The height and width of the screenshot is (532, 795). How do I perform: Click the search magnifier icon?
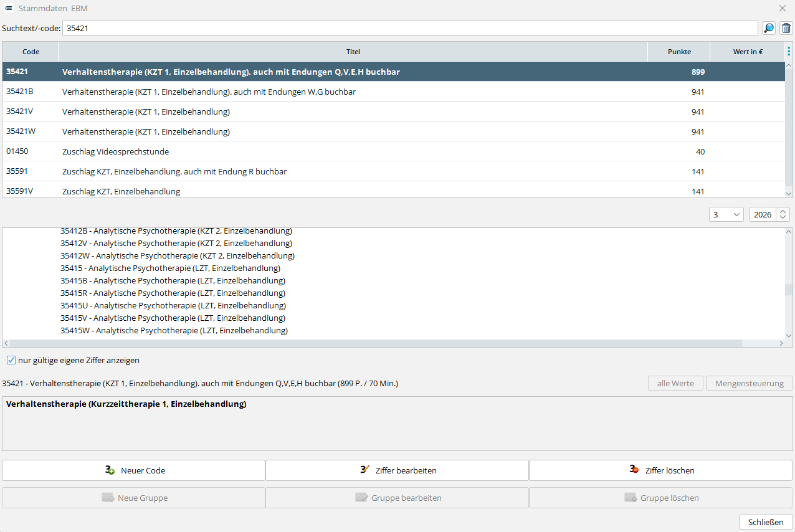point(769,28)
